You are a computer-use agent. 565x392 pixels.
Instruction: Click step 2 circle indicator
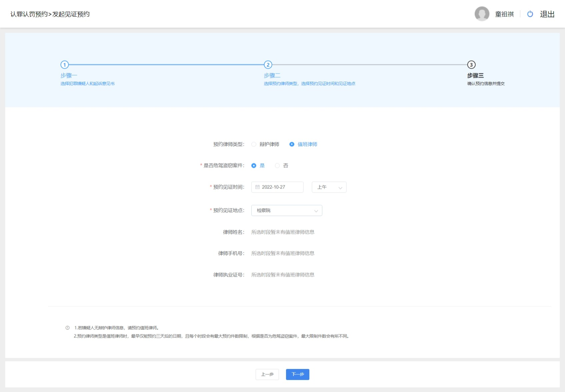click(268, 65)
